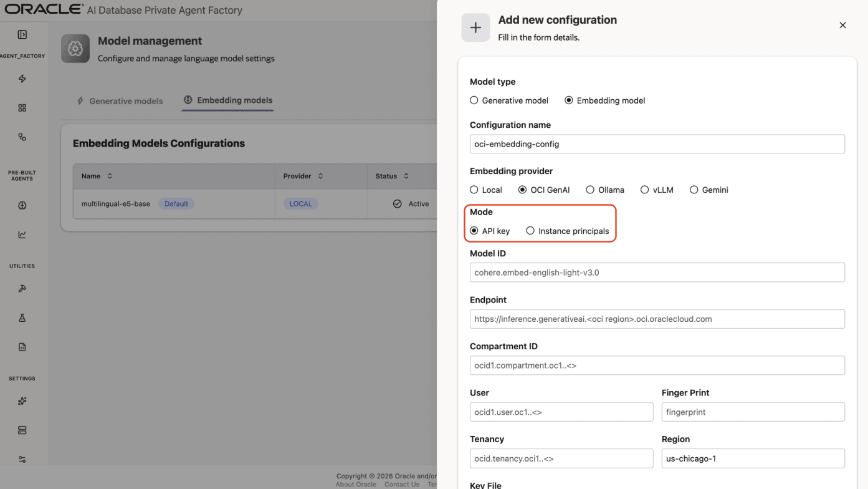Screen dimensions: 868x489
Task: Click the Model ID input field
Action: (x=657, y=273)
